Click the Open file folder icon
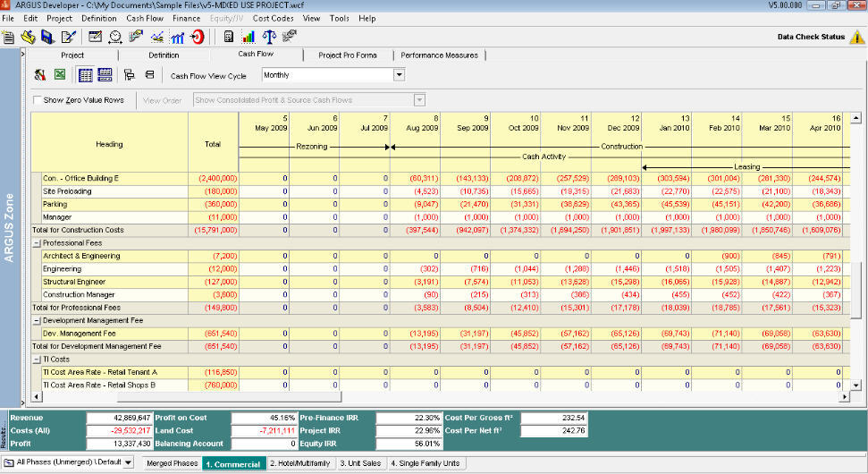The height and width of the screenshot is (474, 868). (28, 37)
